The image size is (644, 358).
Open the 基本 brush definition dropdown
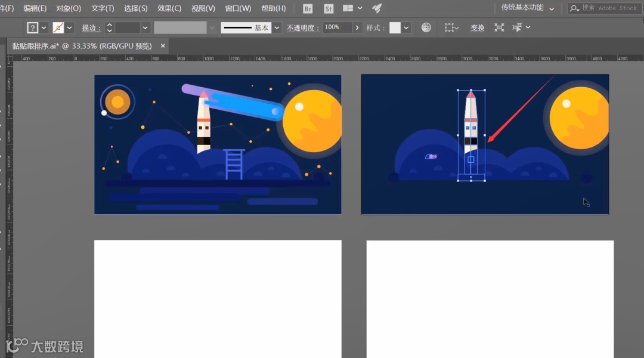coord(277,28)
